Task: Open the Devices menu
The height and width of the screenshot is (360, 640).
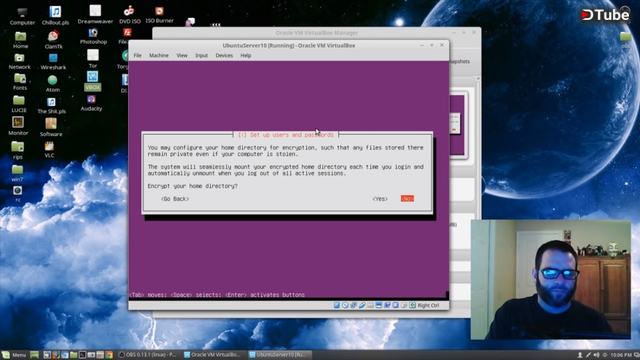Action: pos(224,56)
